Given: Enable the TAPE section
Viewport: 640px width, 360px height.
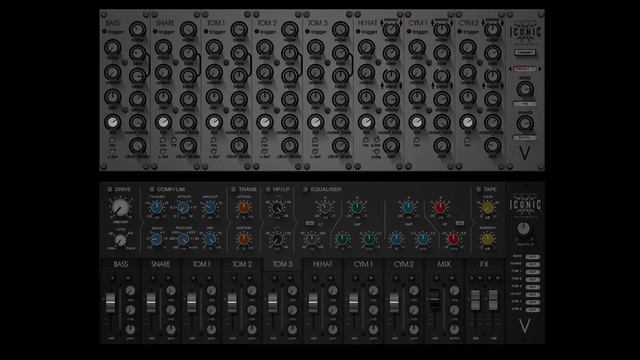Looking at the screenshot, I should pos(478,189).
